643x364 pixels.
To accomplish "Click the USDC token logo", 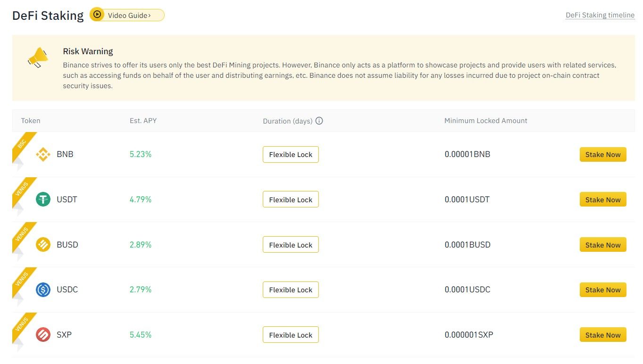I will coord(43,290).
